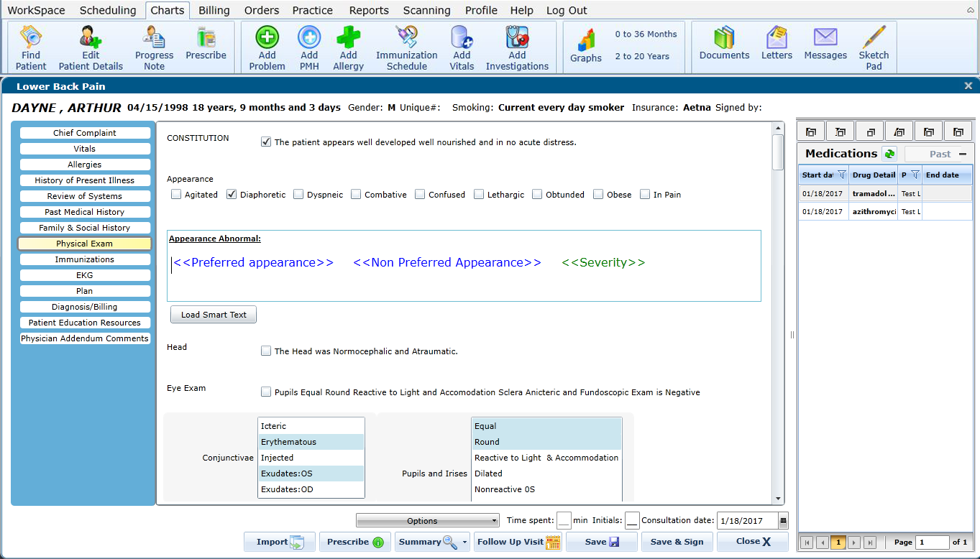This screenshot has width=980, height=559.
Task: Select the Physical Exam section tab
Action: click(x=85, y=243)
